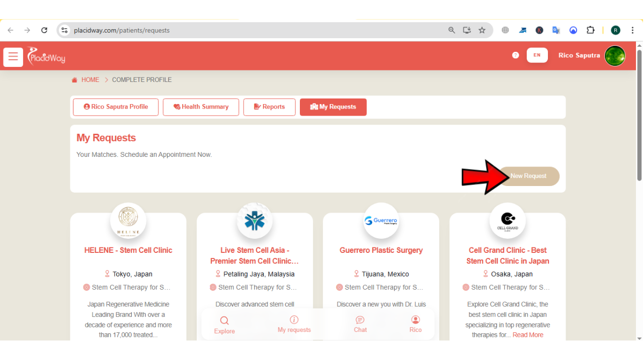Bookmark this page with star icon
This screenshot has width=644, height=362.
(x=482, y=30)
